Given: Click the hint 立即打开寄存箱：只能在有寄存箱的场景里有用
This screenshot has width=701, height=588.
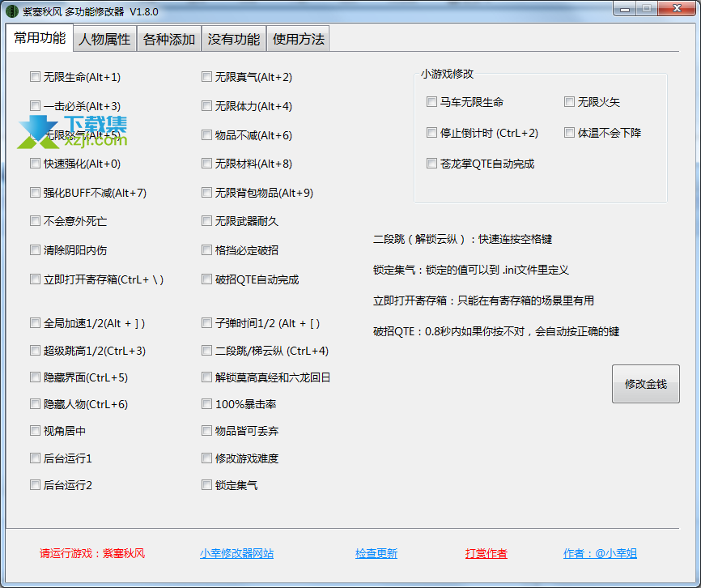Looking at the screenshot, I should [483, 300].
